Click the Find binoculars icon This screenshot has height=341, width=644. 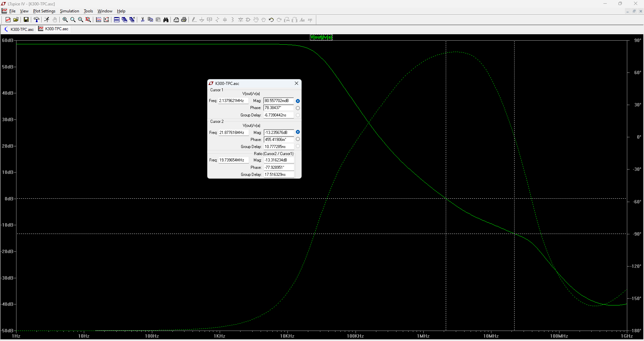(x=166, y=20)
